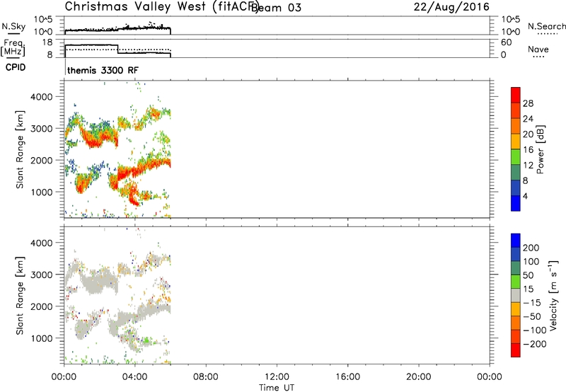Click the "Christmas Valley West (fitACF)" title
The image size is (566, 392).
point(162,7)
